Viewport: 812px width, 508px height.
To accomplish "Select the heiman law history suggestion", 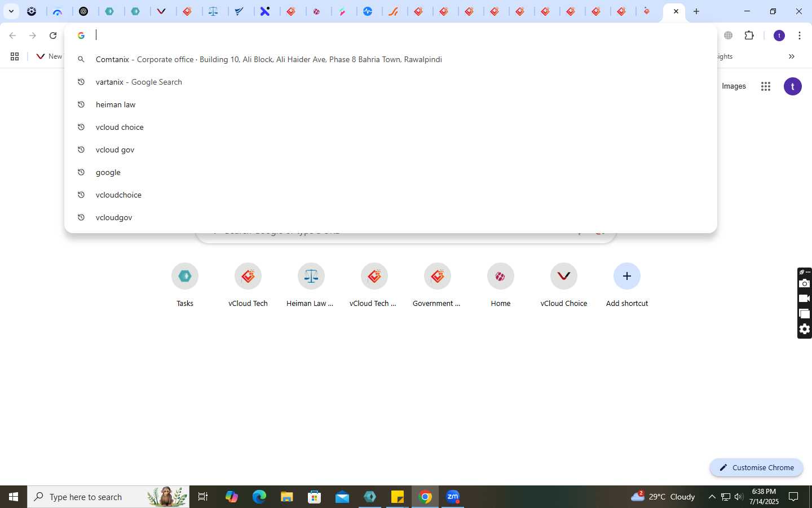I will tap(391, 104).
